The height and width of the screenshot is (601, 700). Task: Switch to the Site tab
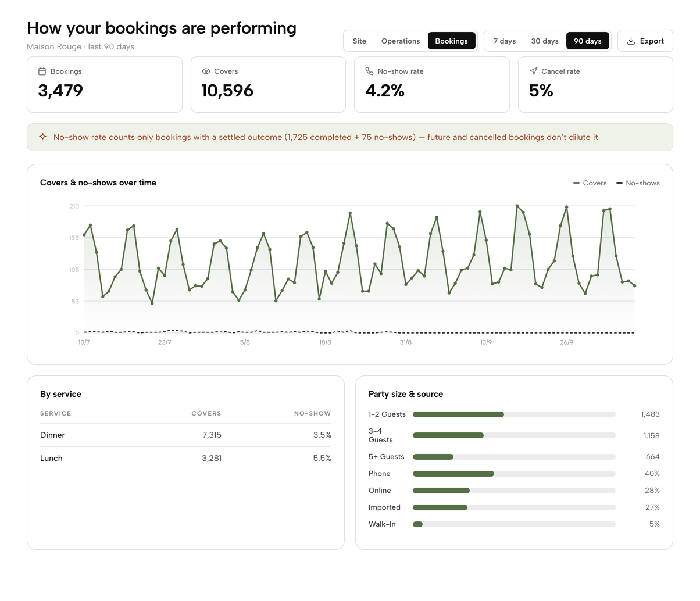click(x=359, y=41)
